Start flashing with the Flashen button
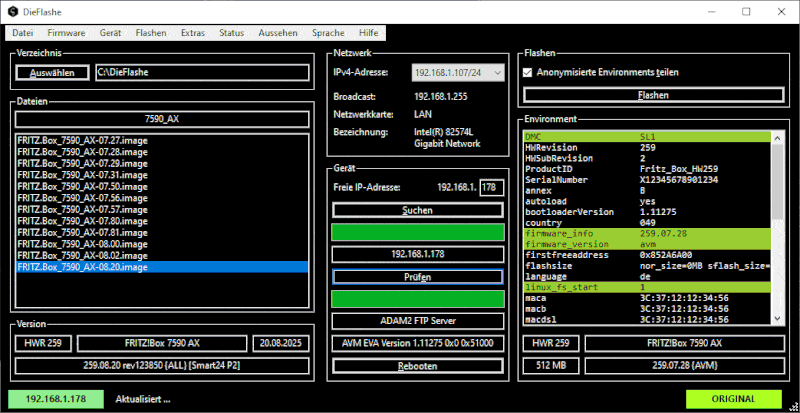 [x=653, y=96]
